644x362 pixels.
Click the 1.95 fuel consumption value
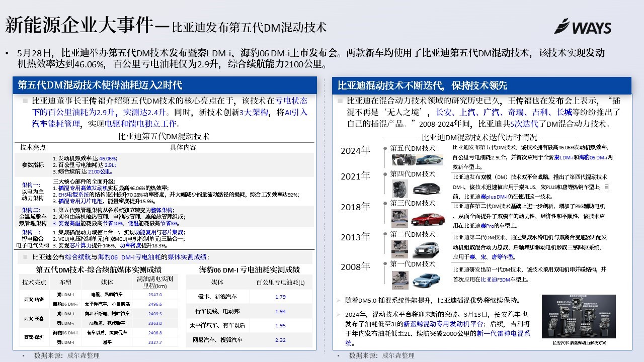coord(280,325)
